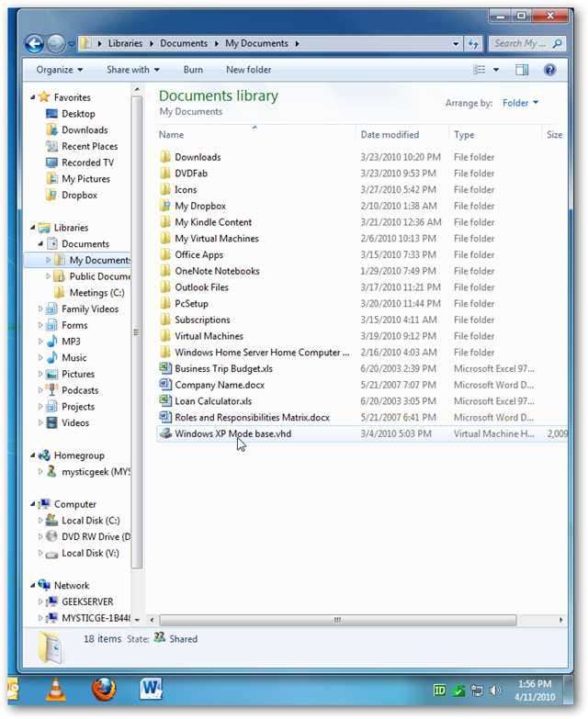Screen dimensions: 588x719
Task: Select the Outlook Files folder
Action: click(201, 287)
